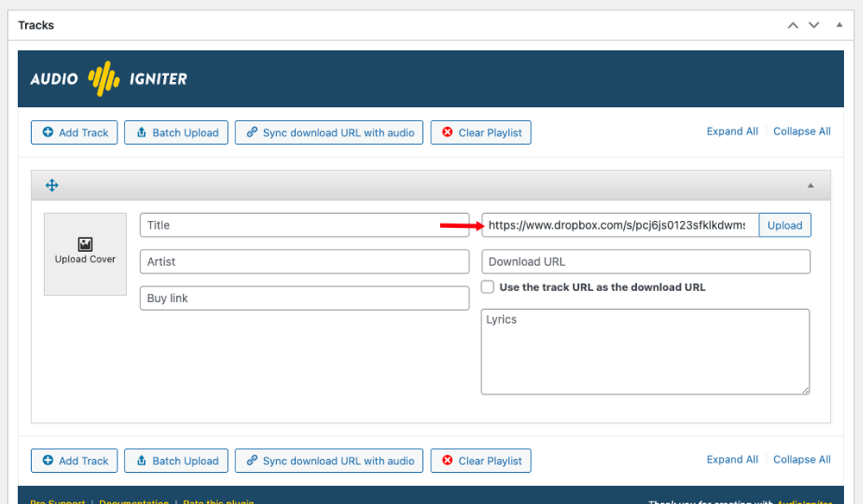Toggle Tracks panel with the small triangle
The height and width of the screenshot is (504, 863).
[840, 25]
